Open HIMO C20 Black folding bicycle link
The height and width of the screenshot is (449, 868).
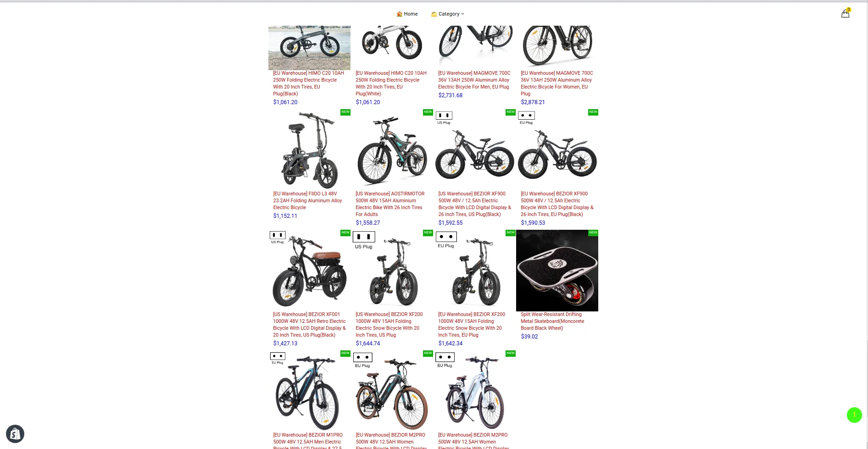(x=308, y=83)
